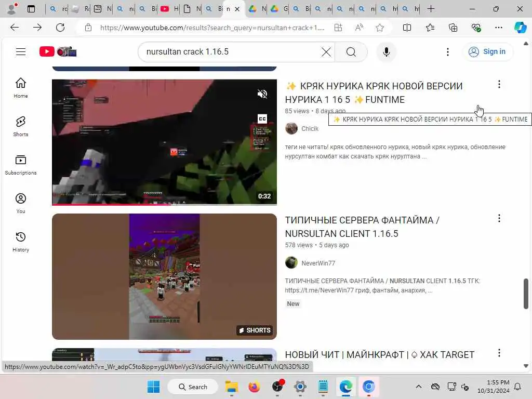Open YouTube settings three-dot menu
The image size is (532, 399).
(447, 52)
